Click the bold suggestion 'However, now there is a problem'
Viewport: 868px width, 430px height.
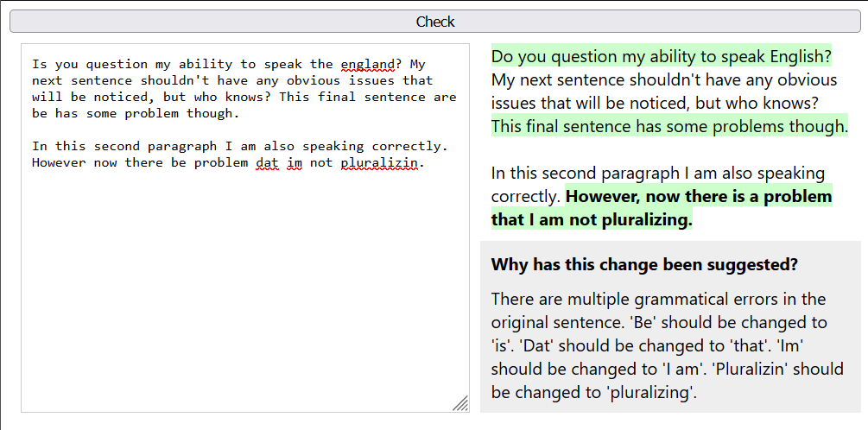pyautogui.click(x=700, y=197)
